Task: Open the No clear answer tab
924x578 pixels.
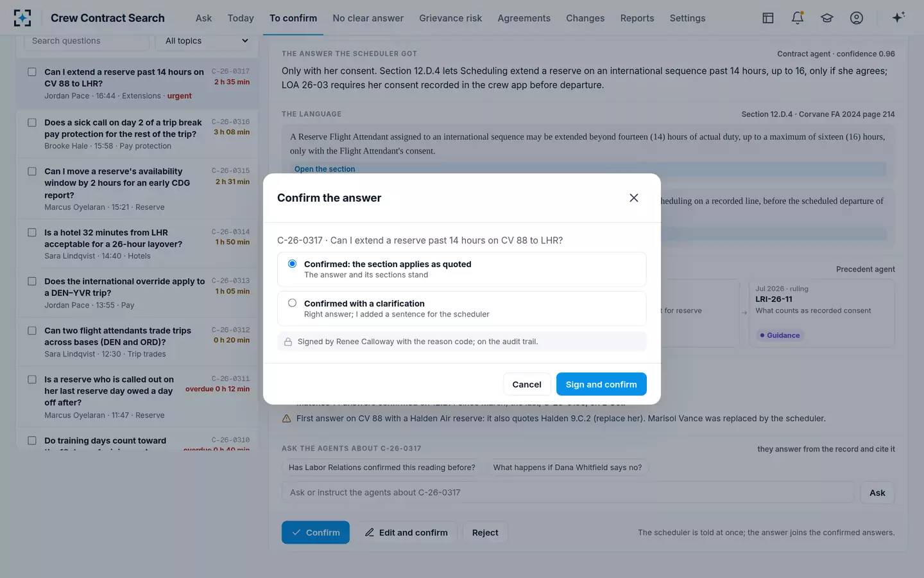Action: (x=368, y=18)
